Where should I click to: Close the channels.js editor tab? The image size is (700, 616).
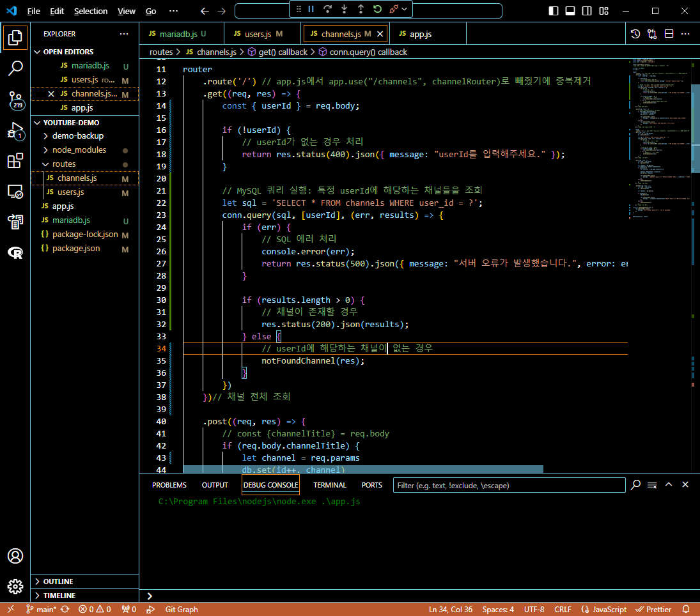tap(380, 34)
